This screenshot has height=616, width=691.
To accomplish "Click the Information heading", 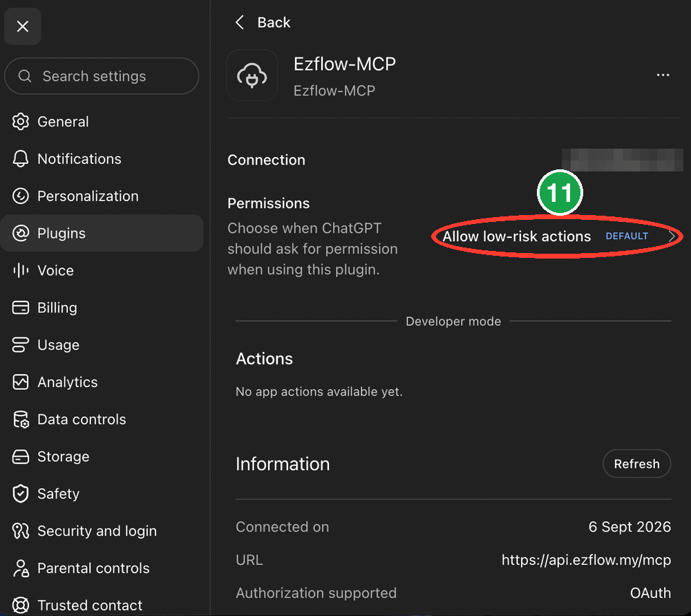I will pyautogui.click(x=283, y=464).
